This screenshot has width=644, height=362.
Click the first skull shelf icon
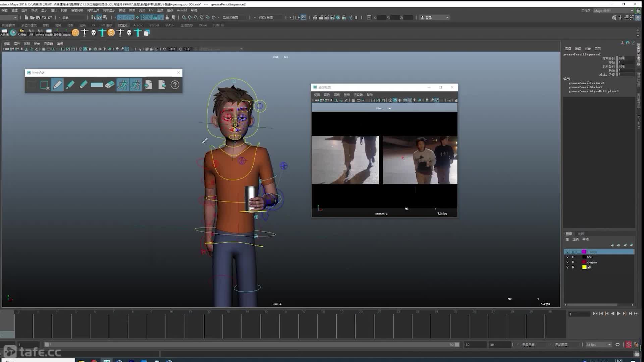[x=94, y=33]
